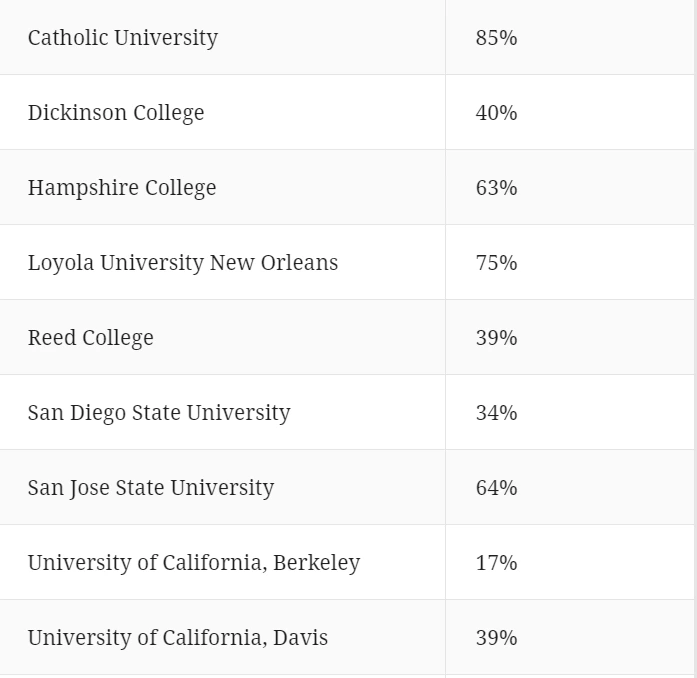This screenshot has width=697, height=678.
Task: Select the 63% value beside Hampshire College
Action: coord(496,188)
